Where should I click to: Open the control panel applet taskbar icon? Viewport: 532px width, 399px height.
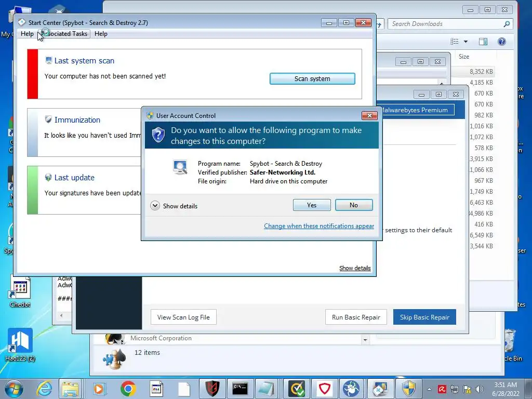[x=156, y=389]
